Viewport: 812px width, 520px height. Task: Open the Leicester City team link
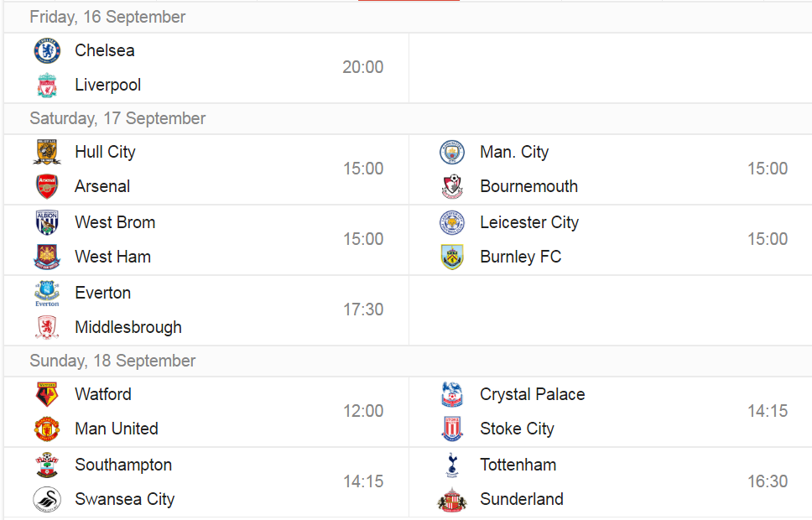pyautogui.click(x=529, y=222)
